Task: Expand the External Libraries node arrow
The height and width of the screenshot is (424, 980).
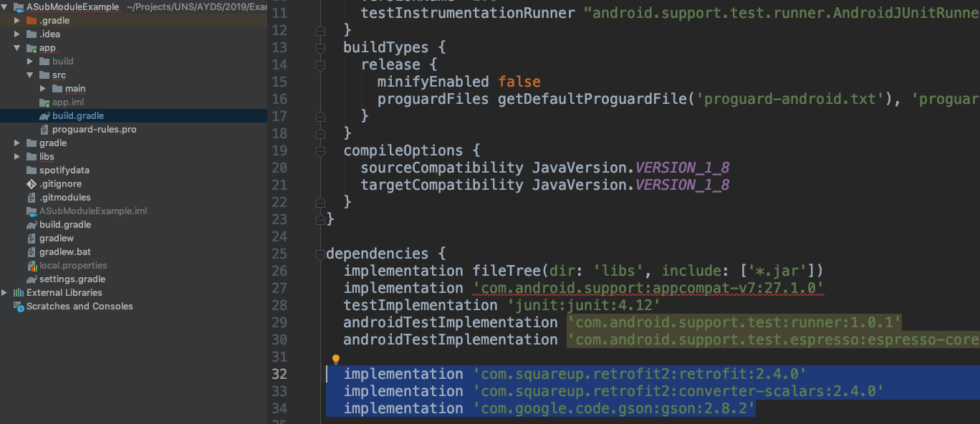Action: pyautogui.click(x=5, y=293)
